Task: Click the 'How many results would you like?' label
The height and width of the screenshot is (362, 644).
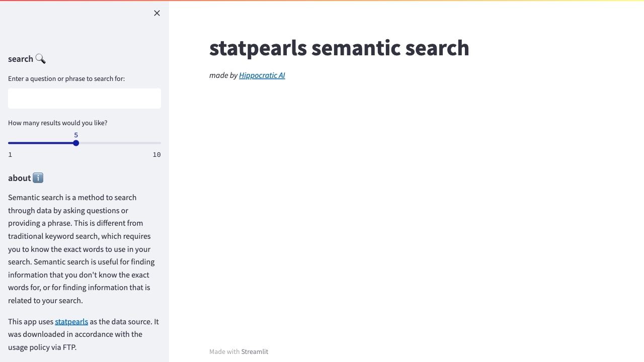Action: click(x=58, y=123)
